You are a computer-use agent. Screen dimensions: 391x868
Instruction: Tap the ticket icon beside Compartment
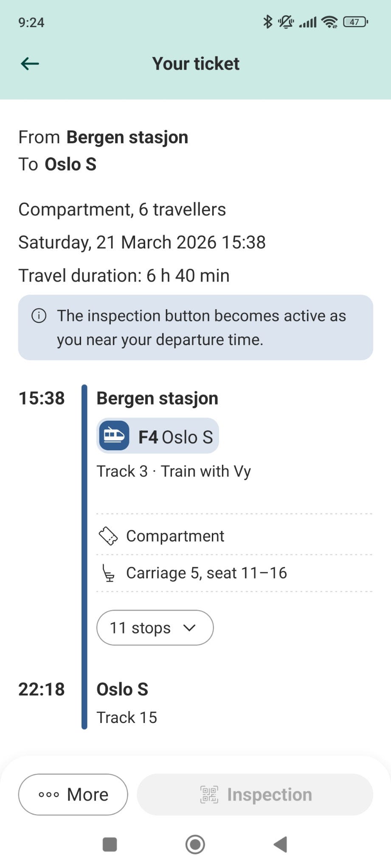[x=108, y=536]
